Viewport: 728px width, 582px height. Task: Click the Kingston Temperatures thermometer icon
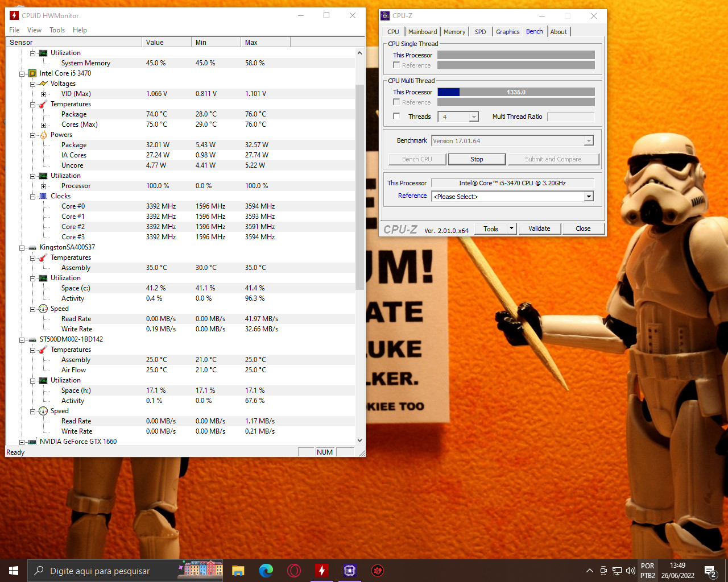pyautogui.click(x=43, y=257)
